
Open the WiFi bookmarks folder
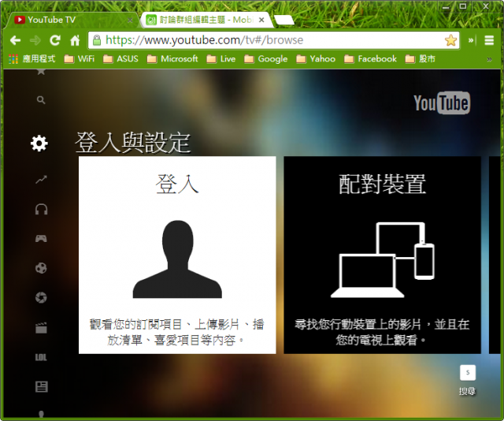79,59
